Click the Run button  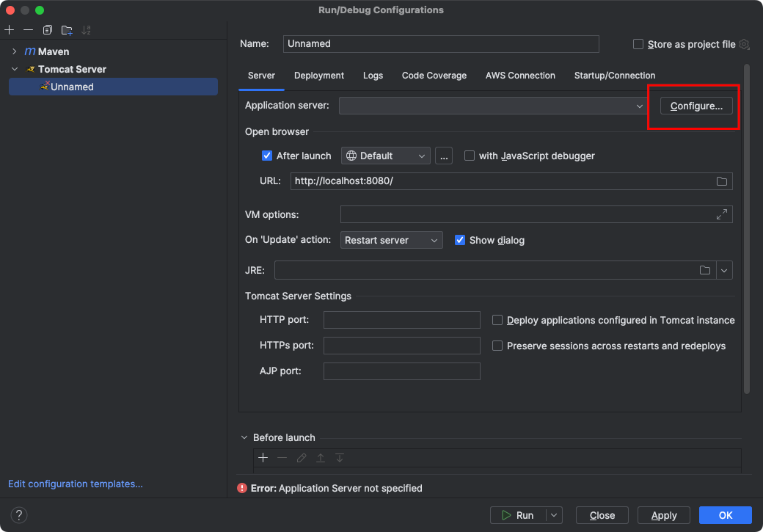click(518, 515)
